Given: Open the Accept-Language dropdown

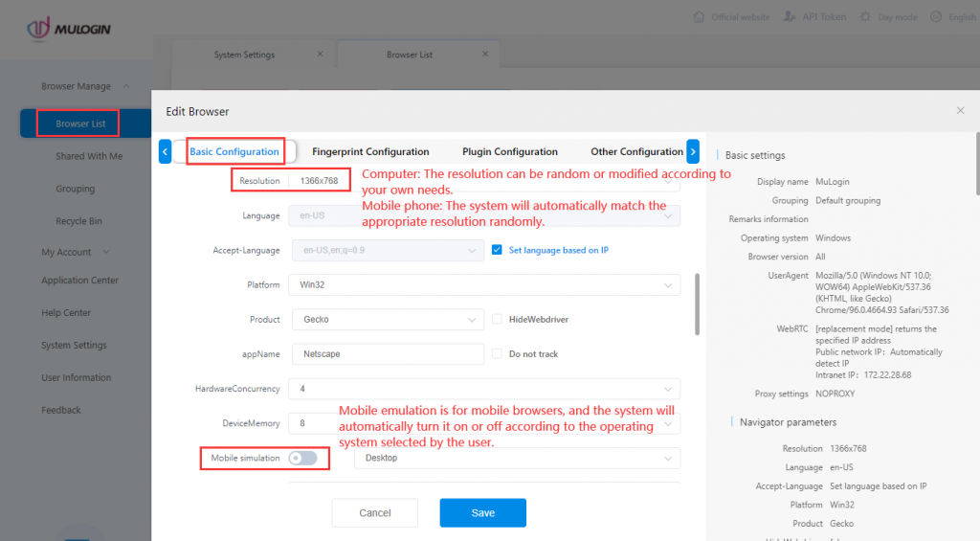Looking at the screenshot, I should pos(389,250).
